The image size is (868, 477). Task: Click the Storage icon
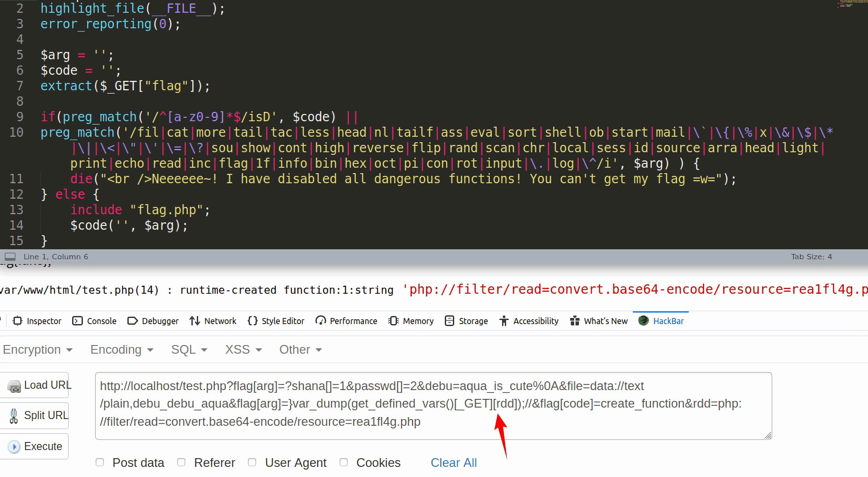click(449, 321)
